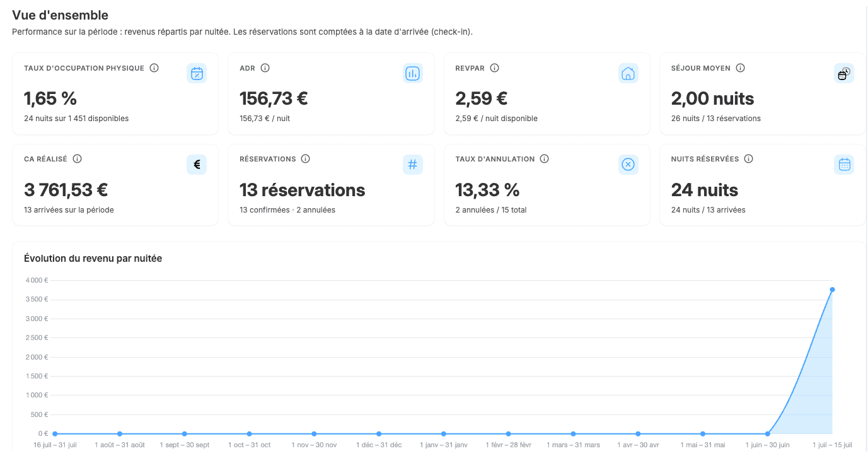Click the calendar-percent icon in the occupancy card

click(197, 74)
